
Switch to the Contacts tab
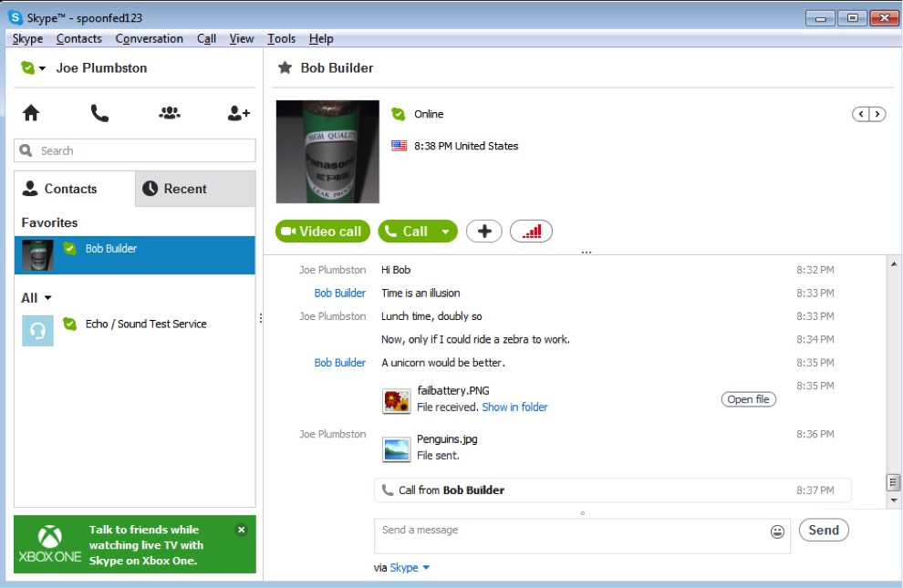[74, 189]
